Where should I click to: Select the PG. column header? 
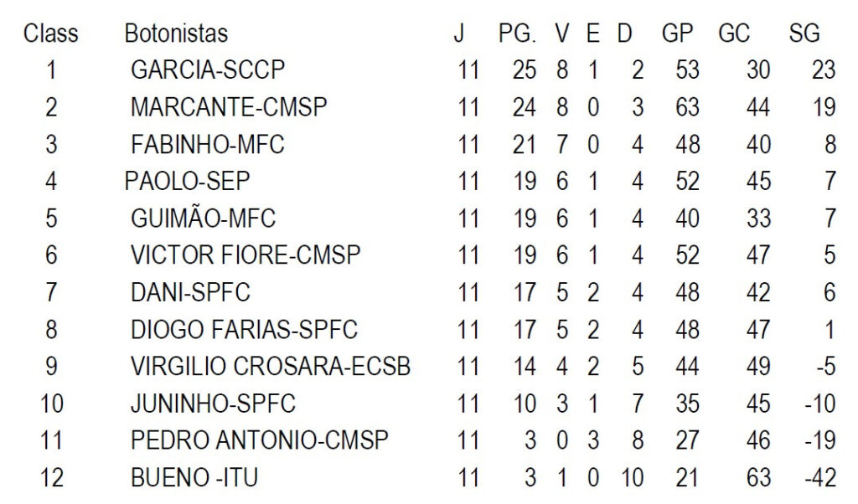click(x=516, y=33)
